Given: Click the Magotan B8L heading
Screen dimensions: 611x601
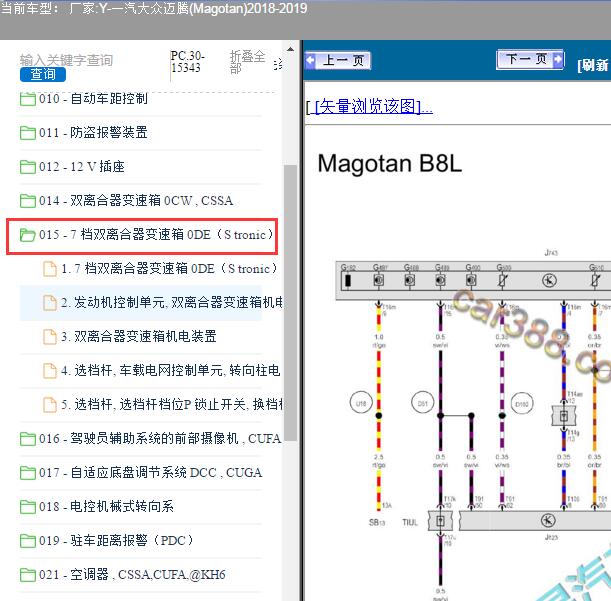Looking at the screenshot, I should (390, 163).
